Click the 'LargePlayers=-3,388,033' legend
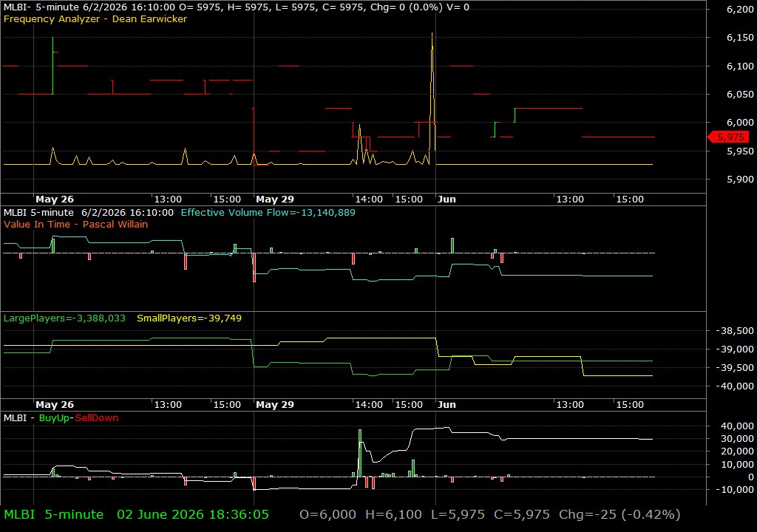Screen dimensions: 757x532 (x=64, y=318)
